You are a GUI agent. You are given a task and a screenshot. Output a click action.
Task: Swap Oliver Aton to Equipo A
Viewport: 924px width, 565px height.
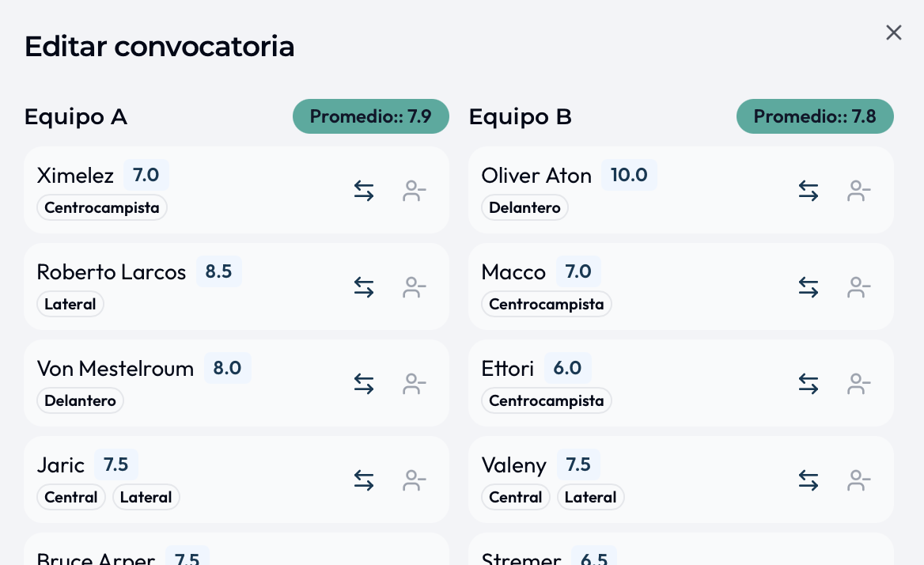click(808, 191)
